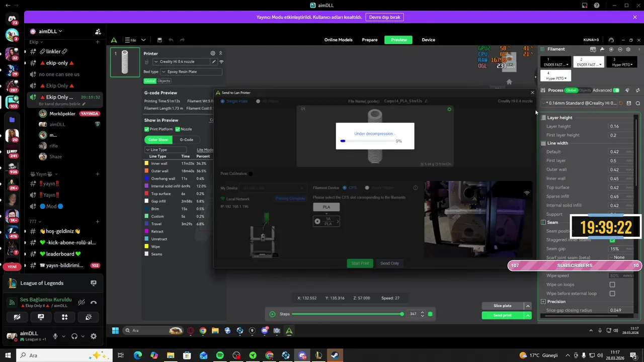Image resolution: width=644 pixels, height=362 pixels.
Task: Select the Single Plate radio option
Action: pyautogui.click(x=223, y=101)
